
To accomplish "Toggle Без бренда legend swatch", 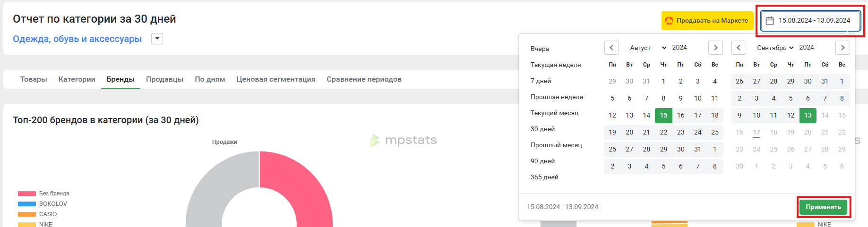I will [27, 193].
